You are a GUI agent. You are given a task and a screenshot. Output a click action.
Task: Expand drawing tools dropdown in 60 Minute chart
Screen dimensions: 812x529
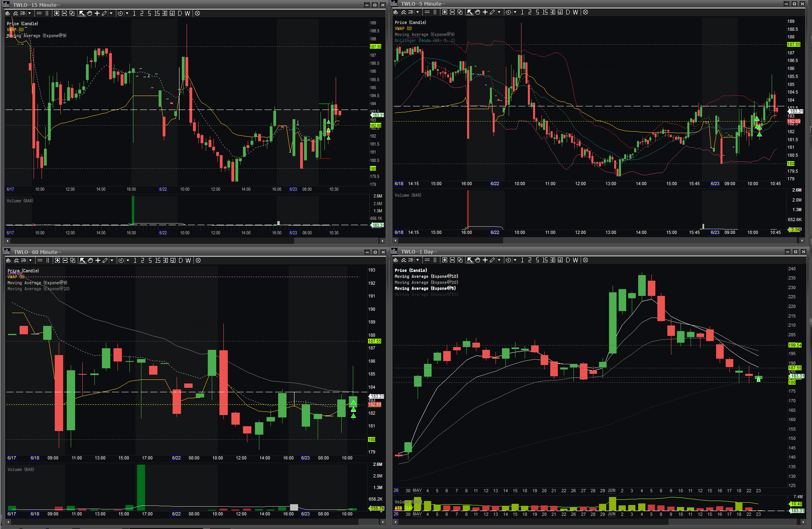click(112, 260)
